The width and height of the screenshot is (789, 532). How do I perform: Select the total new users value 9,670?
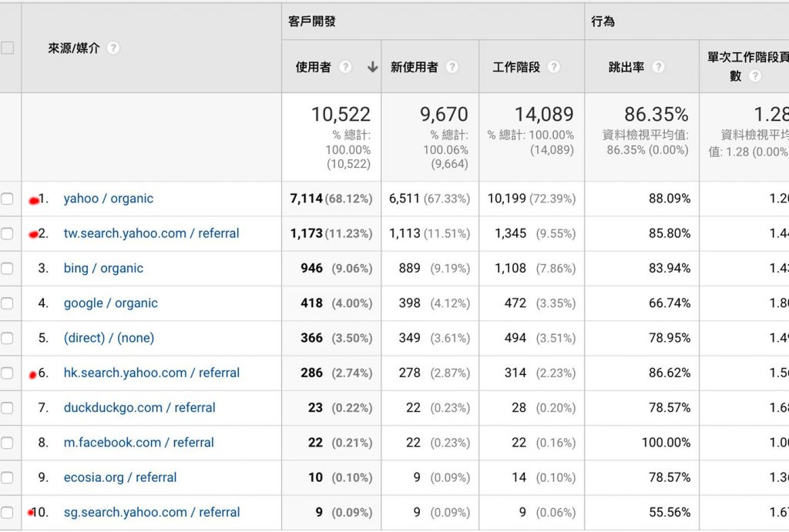pyautogui.click(x=444, y=114)
